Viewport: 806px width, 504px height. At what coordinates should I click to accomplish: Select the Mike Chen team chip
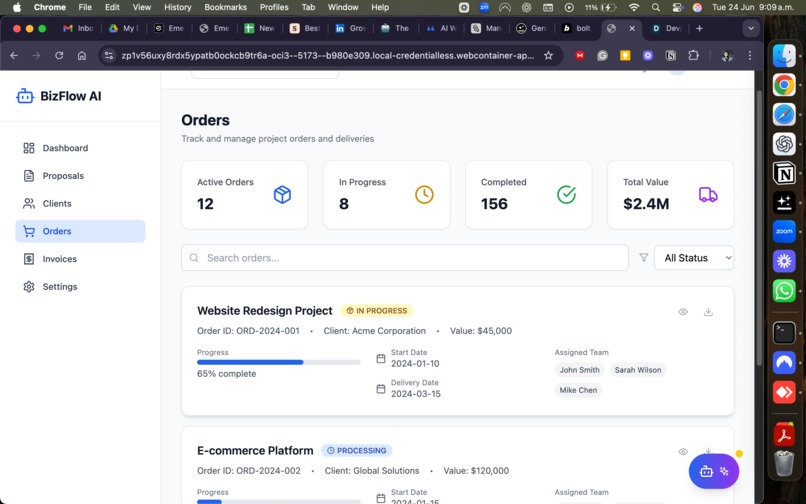pyautogui.click(x=578, y=390)
